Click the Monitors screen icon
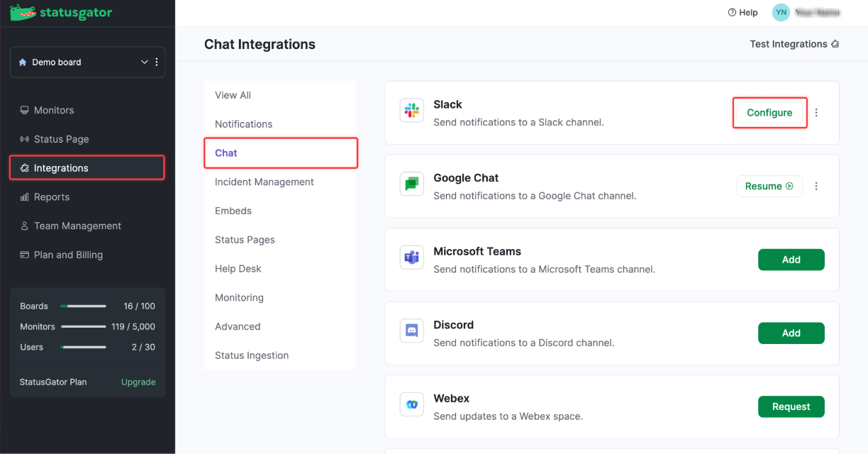The image size is (868, 454). pyautogui.click(x=25, y=111)
